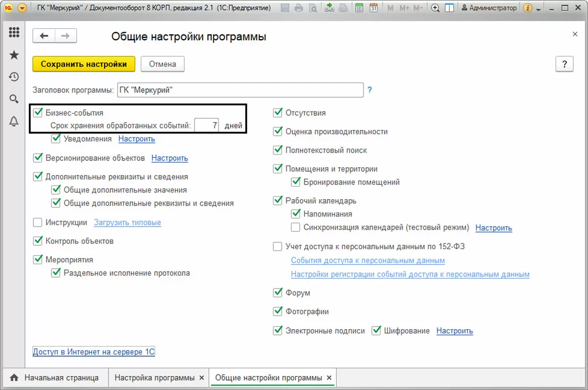Toggle Раздельное исполнение протокола checkbox

click(56, 273)
